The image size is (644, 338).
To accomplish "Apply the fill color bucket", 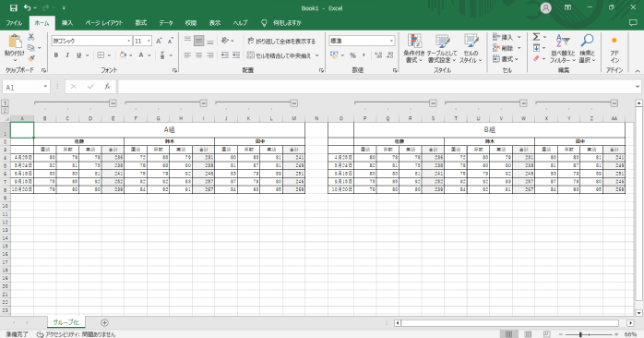I will point(123,55).
